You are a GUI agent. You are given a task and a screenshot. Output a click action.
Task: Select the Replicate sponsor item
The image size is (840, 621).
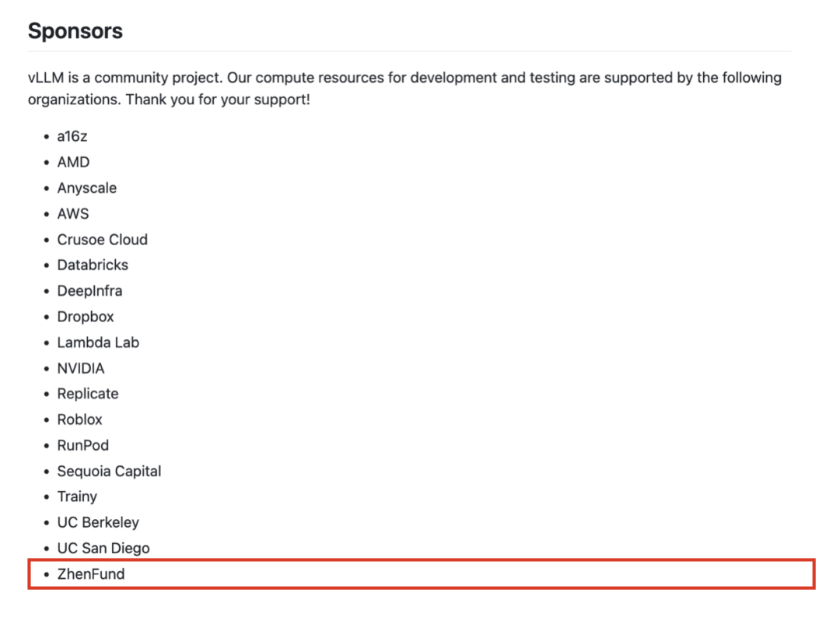88,394
